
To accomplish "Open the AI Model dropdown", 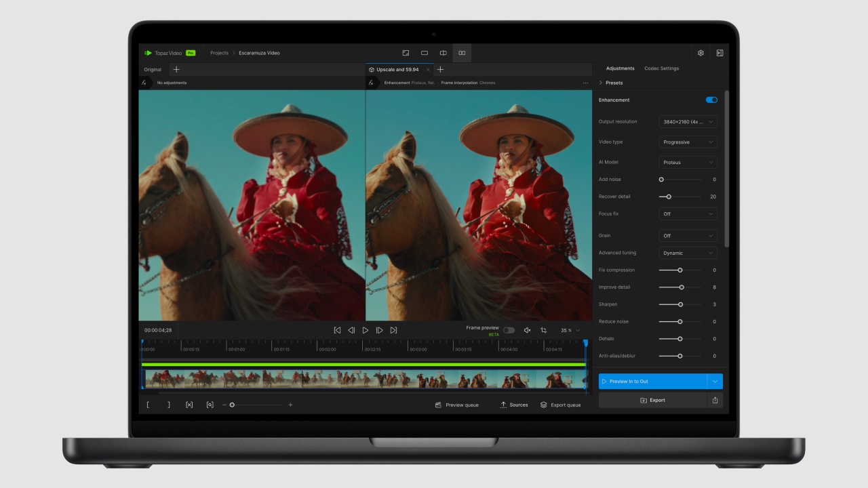I will (688, 162).
